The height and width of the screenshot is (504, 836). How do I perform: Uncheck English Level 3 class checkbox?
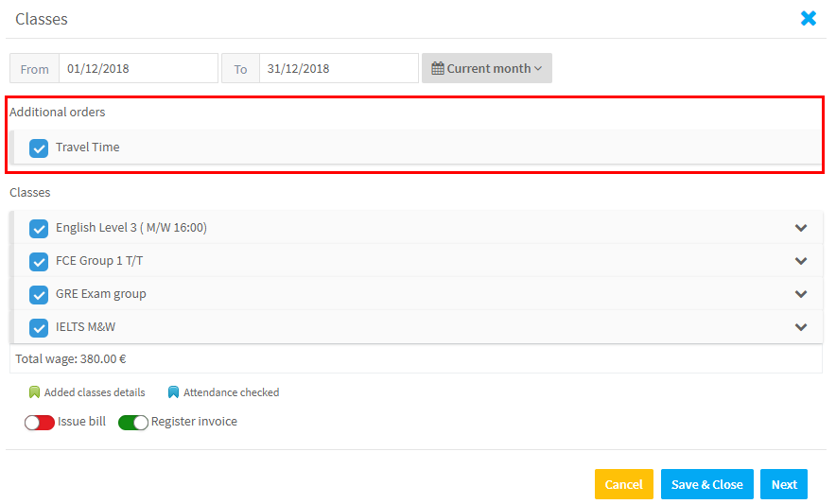pos(39,228)
